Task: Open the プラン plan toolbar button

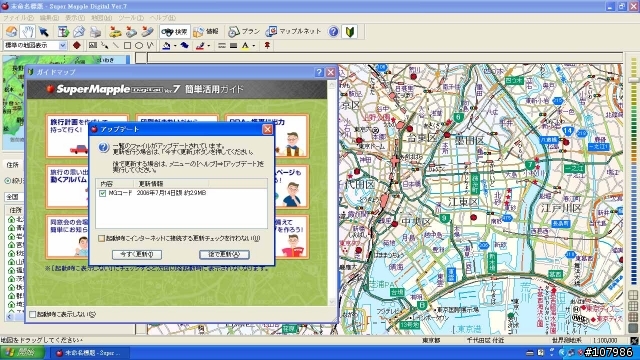Action: (x=244, y=31)
